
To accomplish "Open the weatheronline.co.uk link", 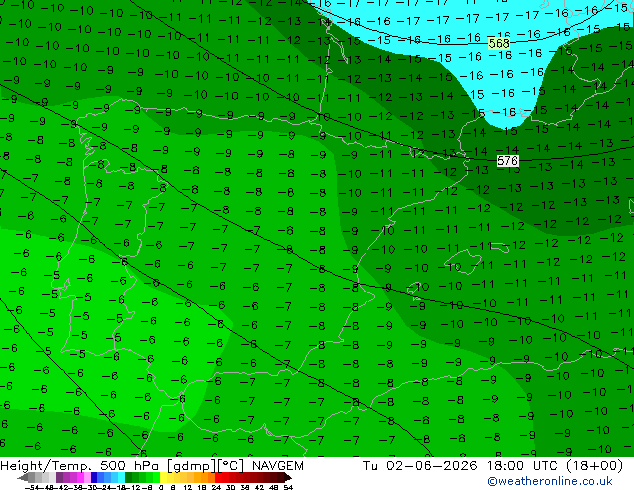I will tap(550, 481).
